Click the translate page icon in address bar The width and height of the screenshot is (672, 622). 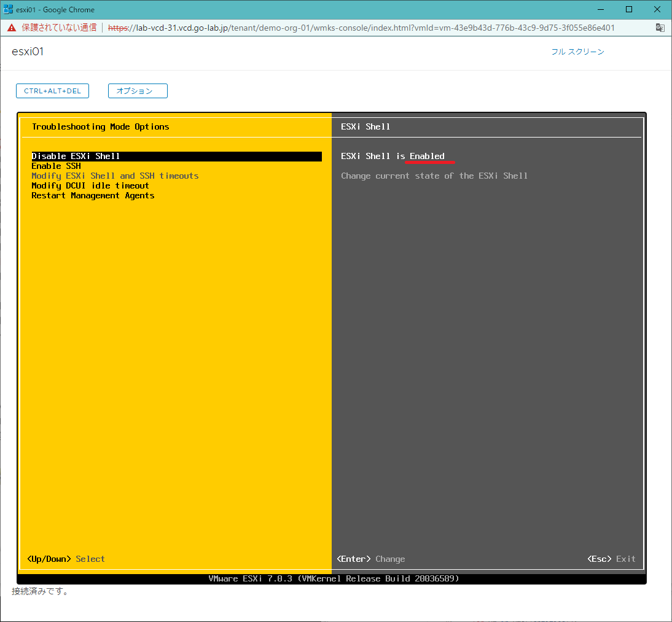click(660, 28)
